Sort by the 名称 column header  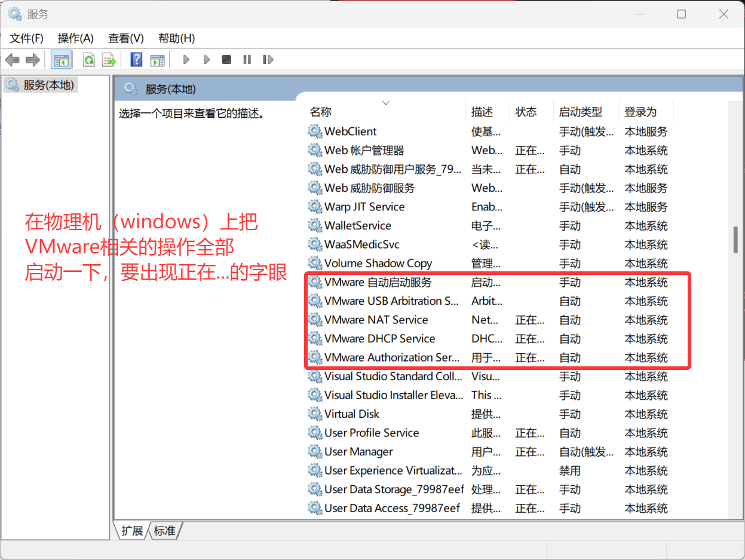320,112
